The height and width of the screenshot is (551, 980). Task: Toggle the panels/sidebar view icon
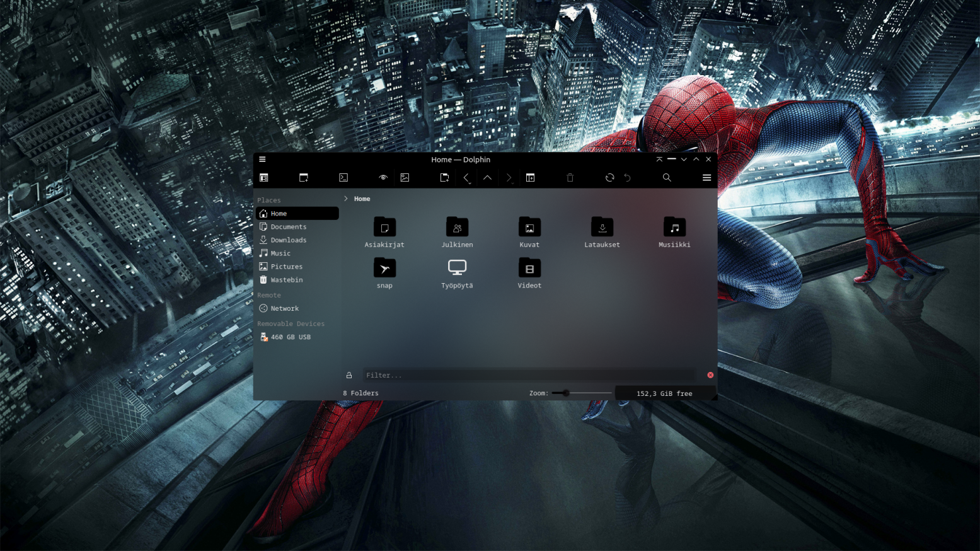(264, 178)
